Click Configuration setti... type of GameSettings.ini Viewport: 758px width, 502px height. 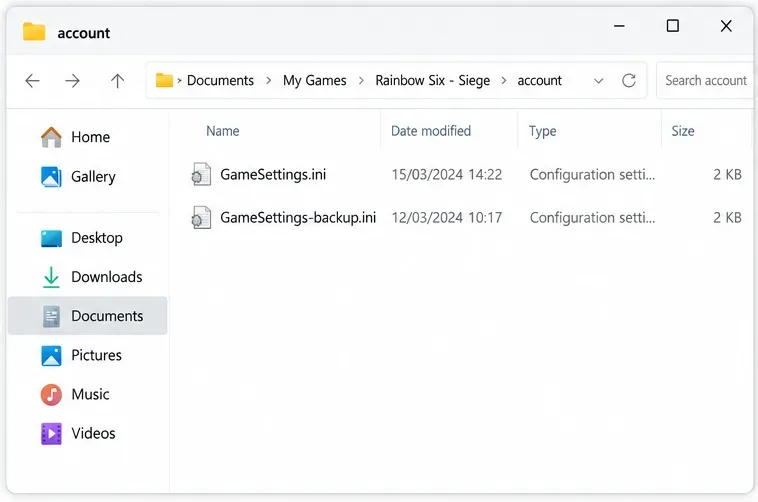592,175
